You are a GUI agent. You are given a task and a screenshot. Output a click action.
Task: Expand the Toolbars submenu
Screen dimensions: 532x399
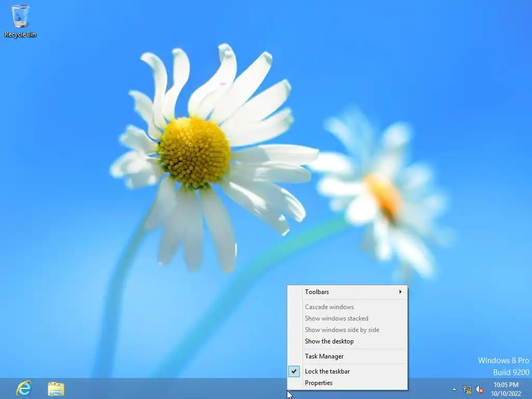click(348, 292)
